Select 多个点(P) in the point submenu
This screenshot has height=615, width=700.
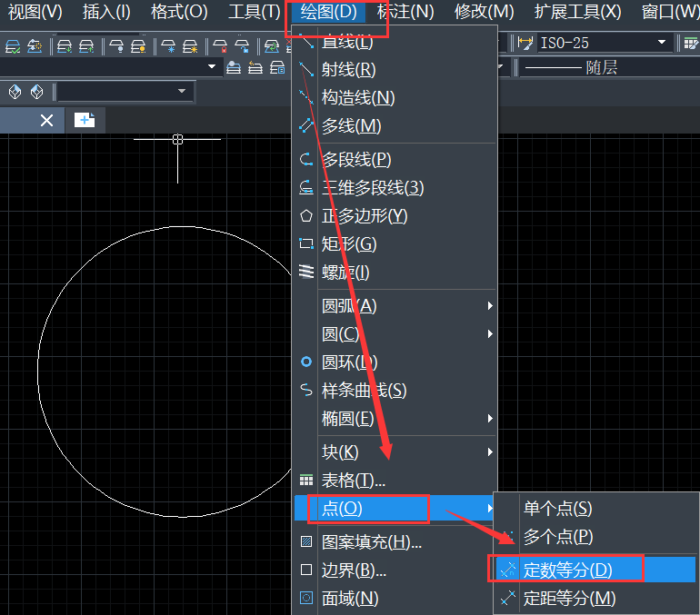pos(596,537)
